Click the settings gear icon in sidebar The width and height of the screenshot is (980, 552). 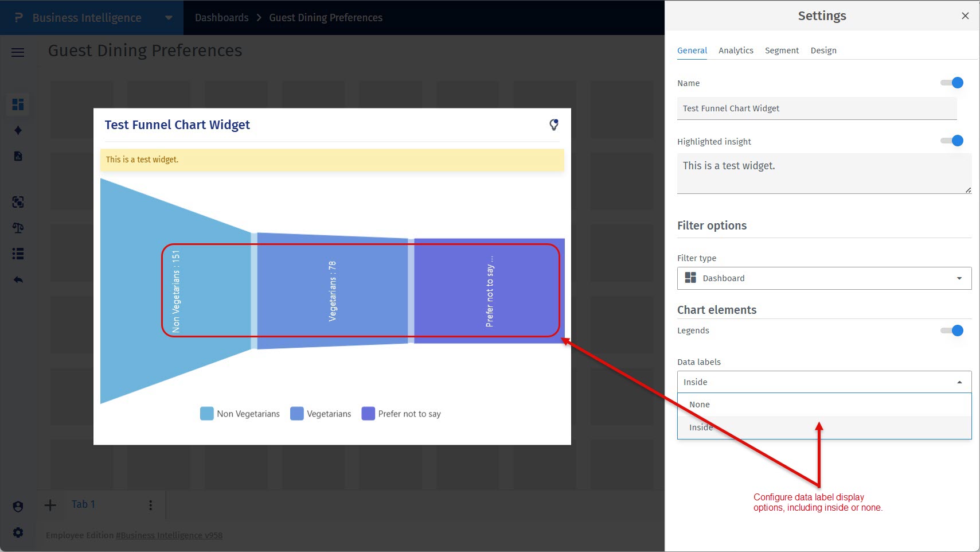(x=18, y=532)
